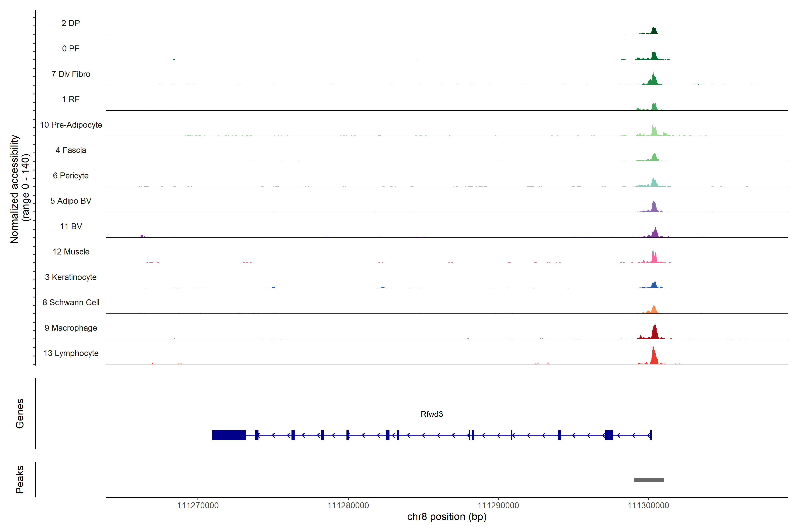Click the 111300000 axis tick label

(648, 505)
